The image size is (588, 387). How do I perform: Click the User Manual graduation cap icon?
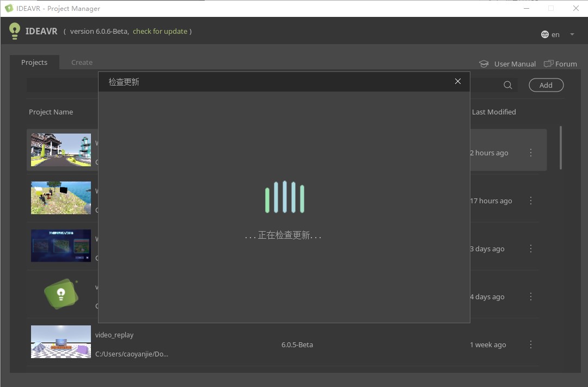(484, 64)
